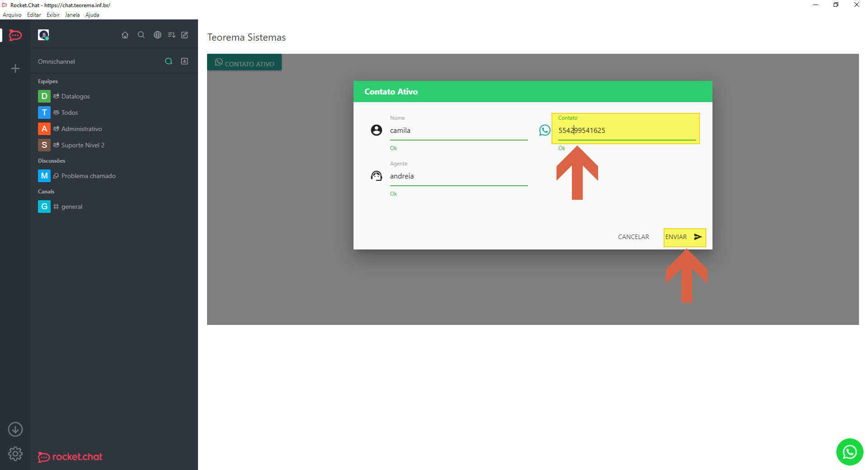Viewport: 868px width, 470px height.
Task: Open the Janela menu
Action: tap(72, 15)
